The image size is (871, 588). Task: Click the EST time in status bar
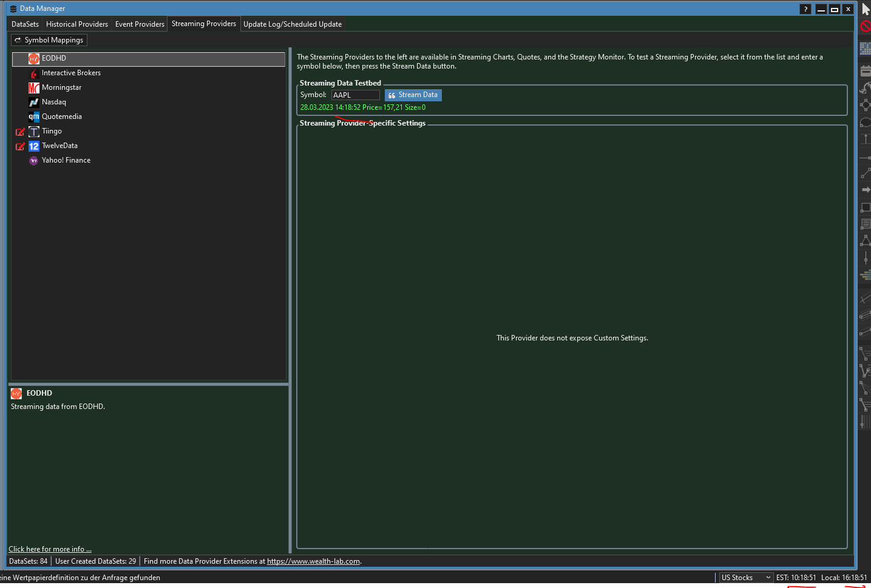[796, 578]
